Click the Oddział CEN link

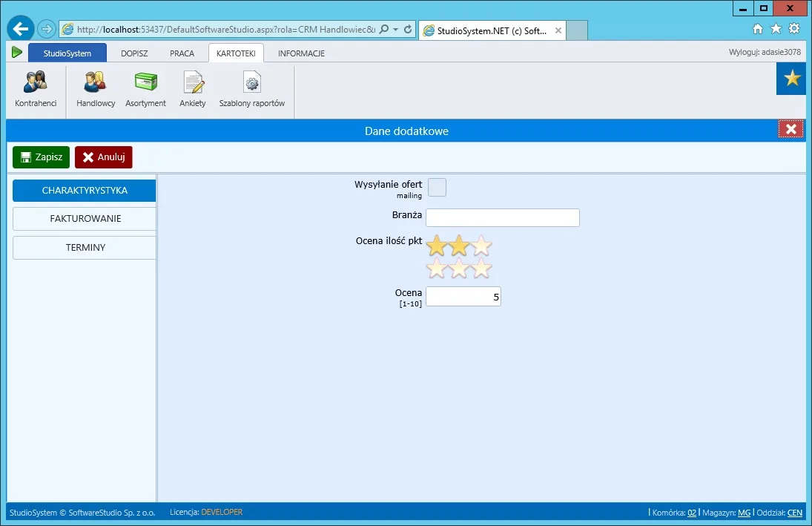(795, 513)
